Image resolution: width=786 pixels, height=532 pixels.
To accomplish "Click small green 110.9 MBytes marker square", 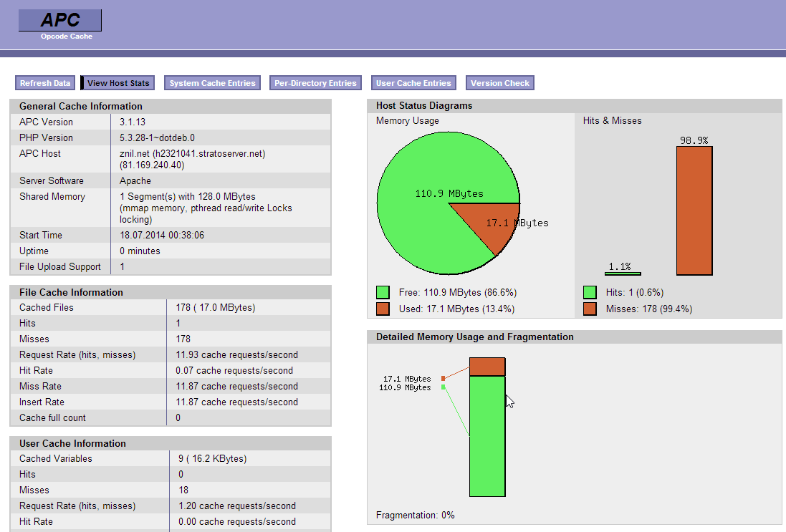I will 444,387.
